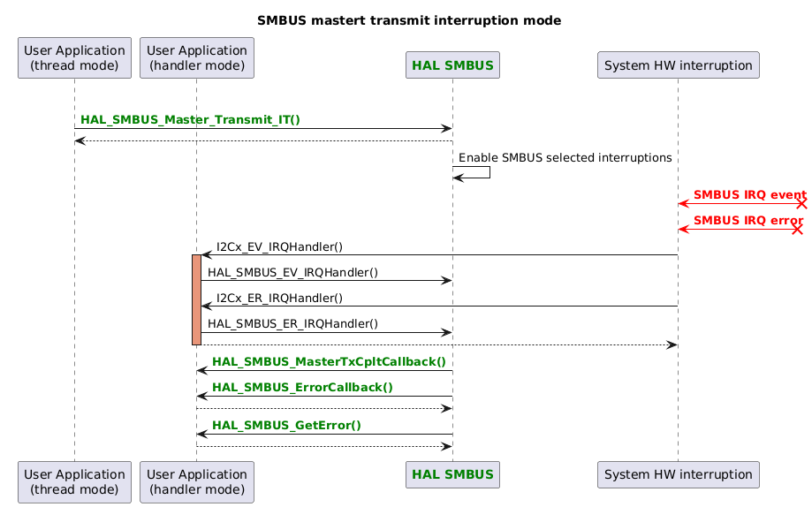Select bottom green 'HAL SMBUS' participant box
812x507 pixels.
pos(452,475)
